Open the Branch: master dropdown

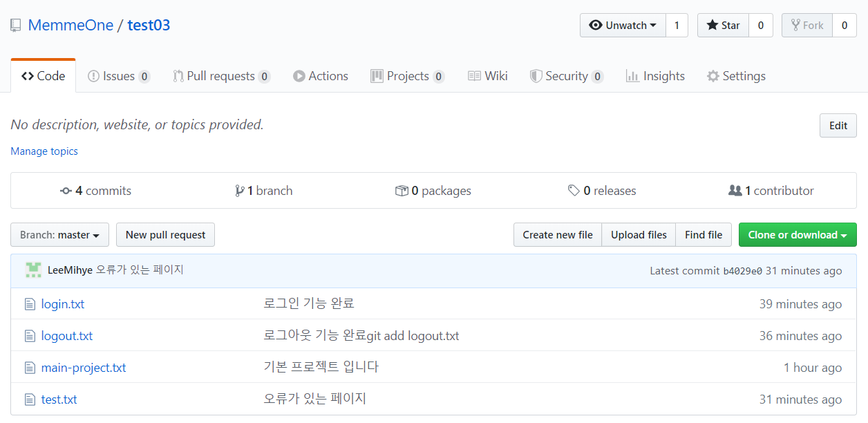tap(60, 235)
